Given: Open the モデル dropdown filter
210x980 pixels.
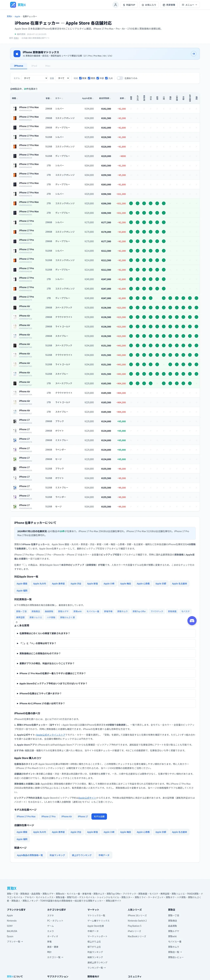Looking at the screenshot, I should point(35,78).
